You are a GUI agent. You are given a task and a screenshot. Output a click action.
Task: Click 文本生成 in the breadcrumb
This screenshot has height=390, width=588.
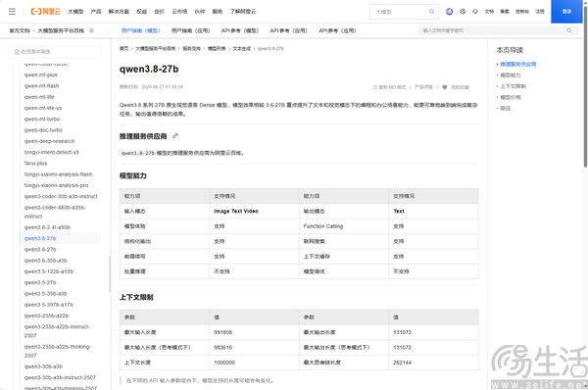click(241, 48)
